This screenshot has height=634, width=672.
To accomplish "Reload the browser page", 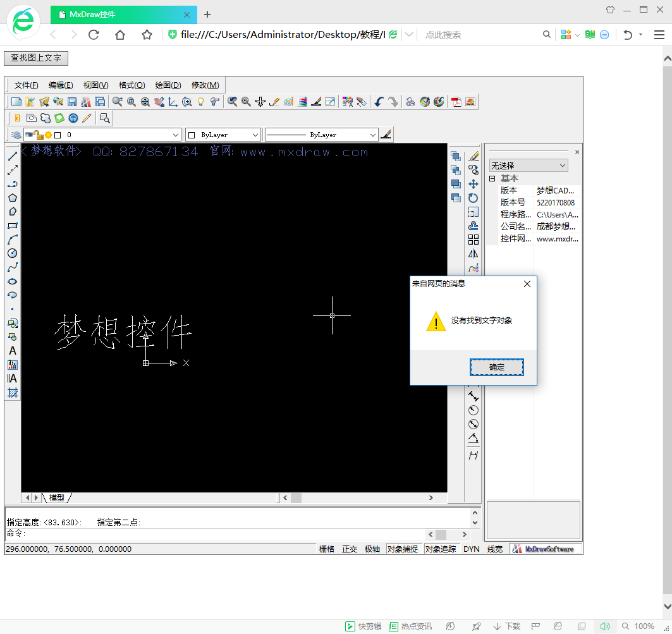I will [x=94, y=35].
